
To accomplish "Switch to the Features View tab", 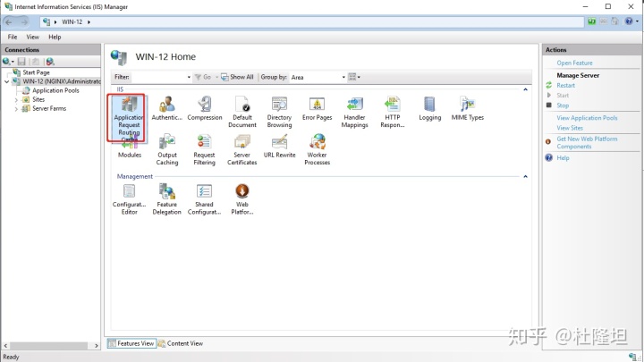I will [131, 343].
